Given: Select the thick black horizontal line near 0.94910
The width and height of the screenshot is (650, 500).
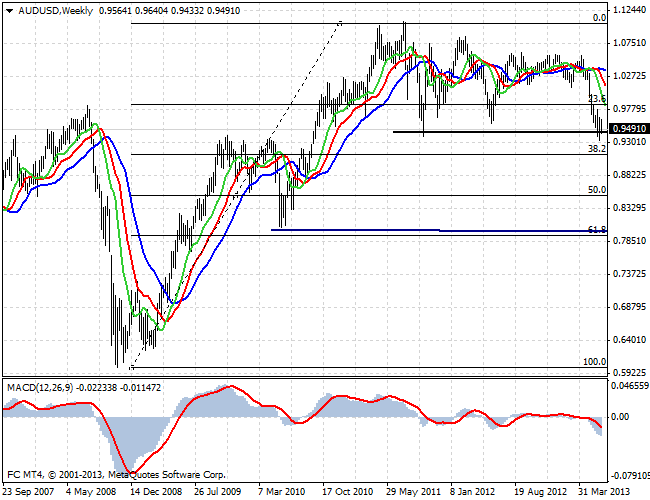Looking at the screenshot, I should tap(500, 132).
